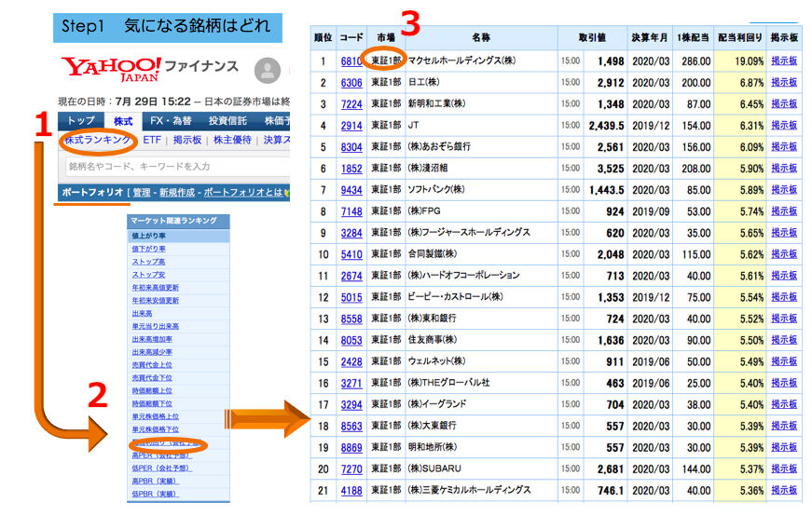Image resolution: width=812 pixels, height=516 pixels.
Task: Click the portfolio 管理 link
Action: (x=142, y=193)
